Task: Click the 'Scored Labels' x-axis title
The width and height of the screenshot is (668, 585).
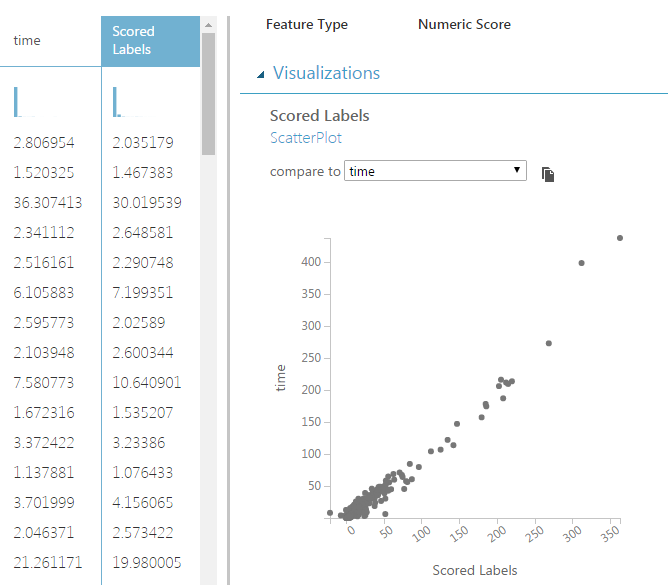Action: [x=475, y=570]
